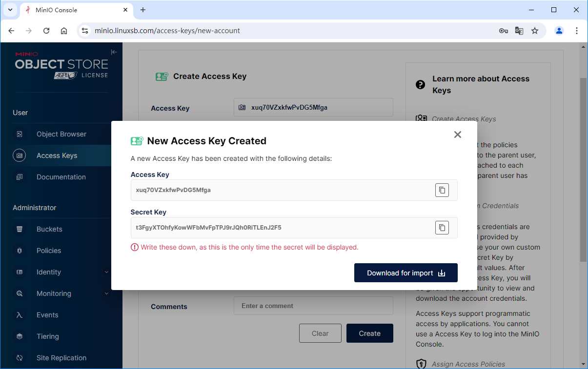
Task: Open Chrome tab search dropdown
Action: click(x=10, y=10)
